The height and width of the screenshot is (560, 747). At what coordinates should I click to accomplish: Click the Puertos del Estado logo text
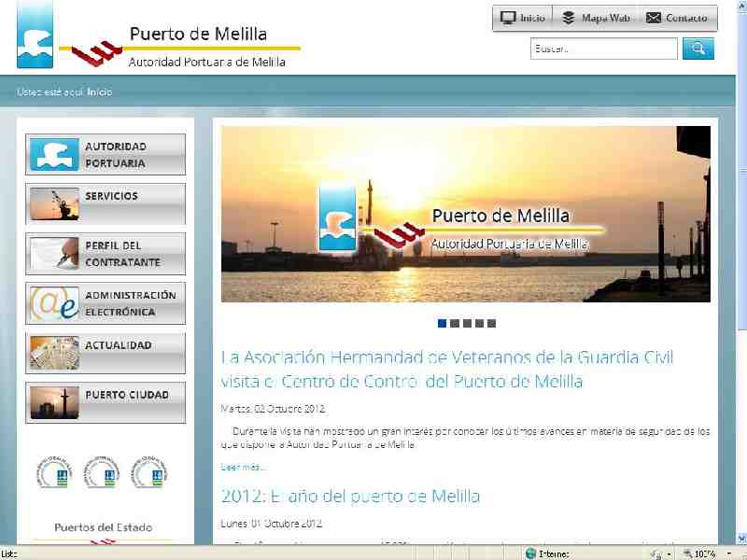point(104,527)
